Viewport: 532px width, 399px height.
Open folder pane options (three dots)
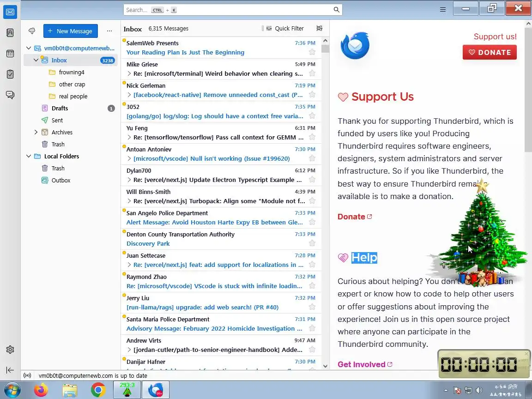coord(109,31)
